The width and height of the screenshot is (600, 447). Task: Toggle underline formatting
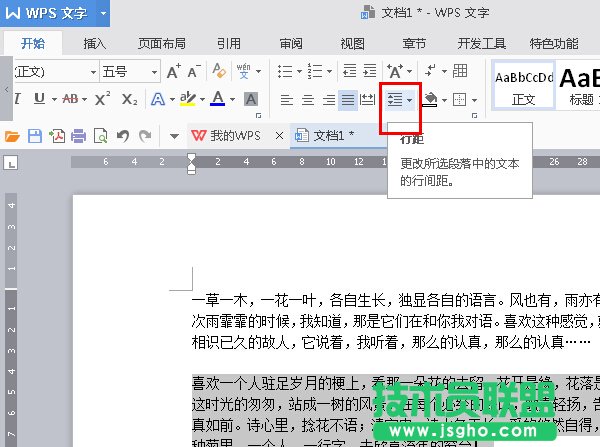coord(40,99)
